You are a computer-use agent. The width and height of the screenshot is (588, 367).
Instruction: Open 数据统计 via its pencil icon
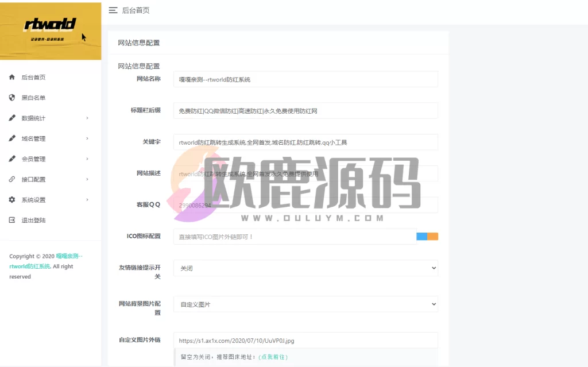11,118
